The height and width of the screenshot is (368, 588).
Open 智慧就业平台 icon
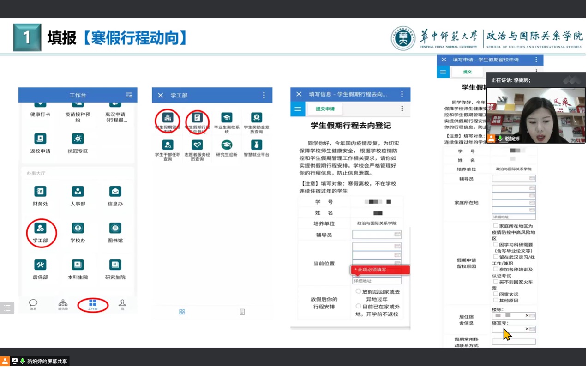[x=256, y=146]
